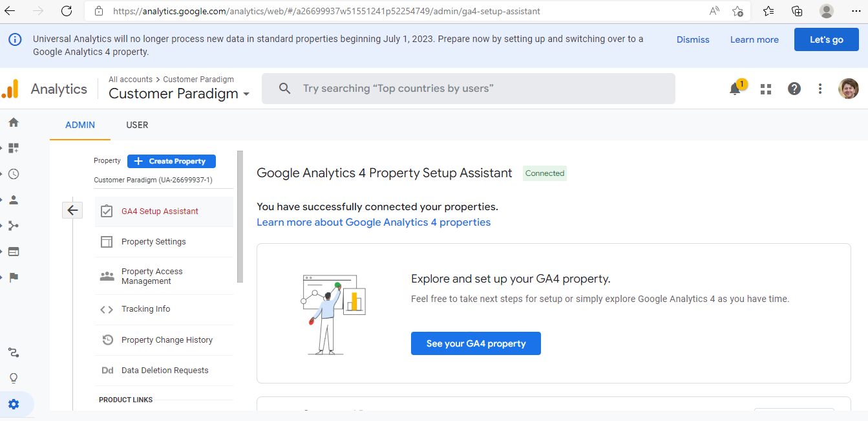Viewport: 868px width, 421px height.
Task: Open Realtime clock icon in sidebar
Action: coord(14,174)
